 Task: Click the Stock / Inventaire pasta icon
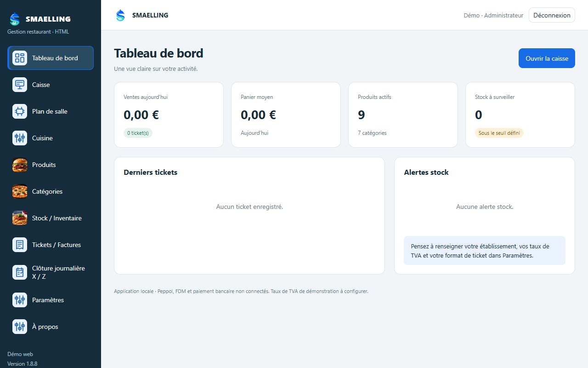tap(20, 218)
